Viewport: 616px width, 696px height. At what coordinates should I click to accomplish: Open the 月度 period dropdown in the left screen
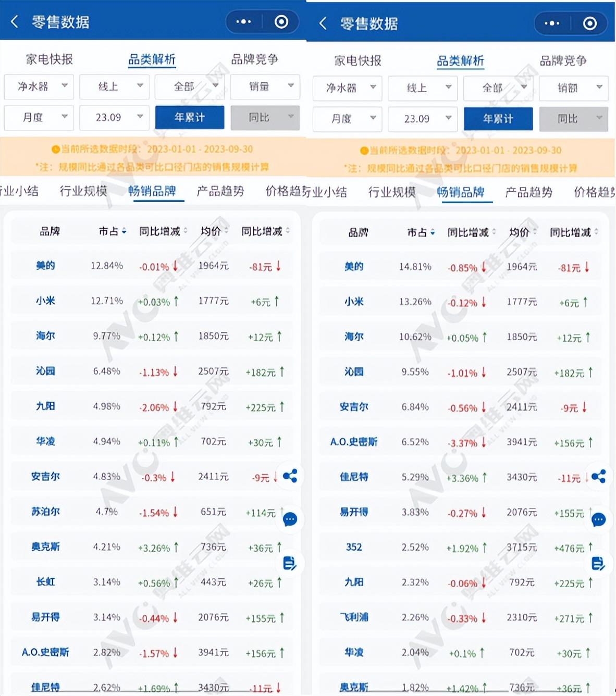pos(39,118)
